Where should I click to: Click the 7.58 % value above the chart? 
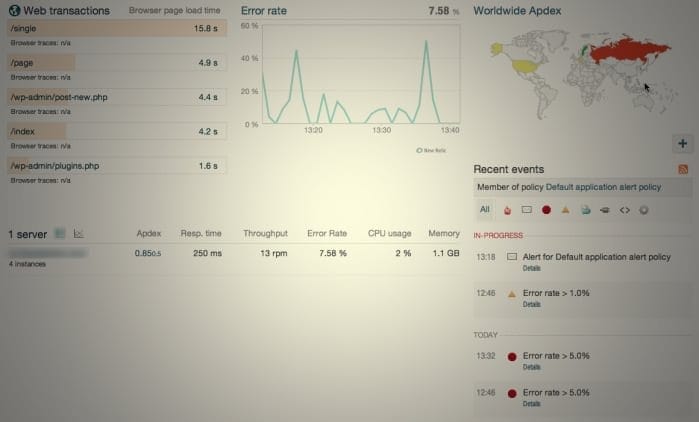(443, 11)
